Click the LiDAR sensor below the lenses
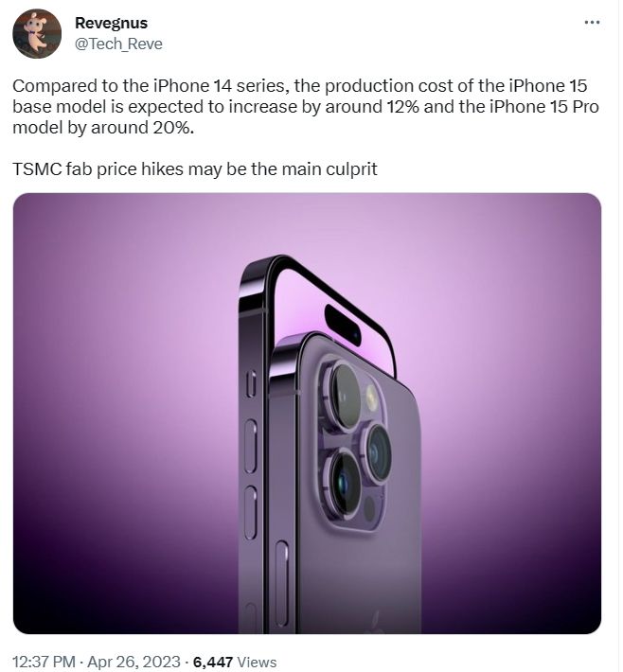Screen dimensions: 623x672 369,508
